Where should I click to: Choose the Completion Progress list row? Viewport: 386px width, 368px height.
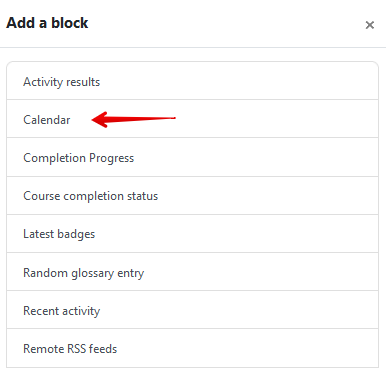click(193, 157)
